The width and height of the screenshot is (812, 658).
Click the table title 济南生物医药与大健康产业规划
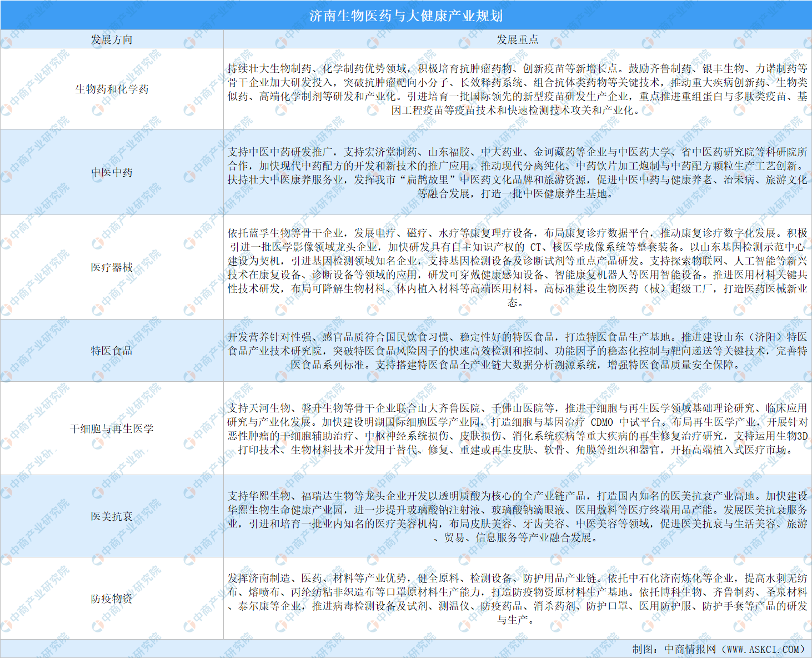tap(406, 16)
